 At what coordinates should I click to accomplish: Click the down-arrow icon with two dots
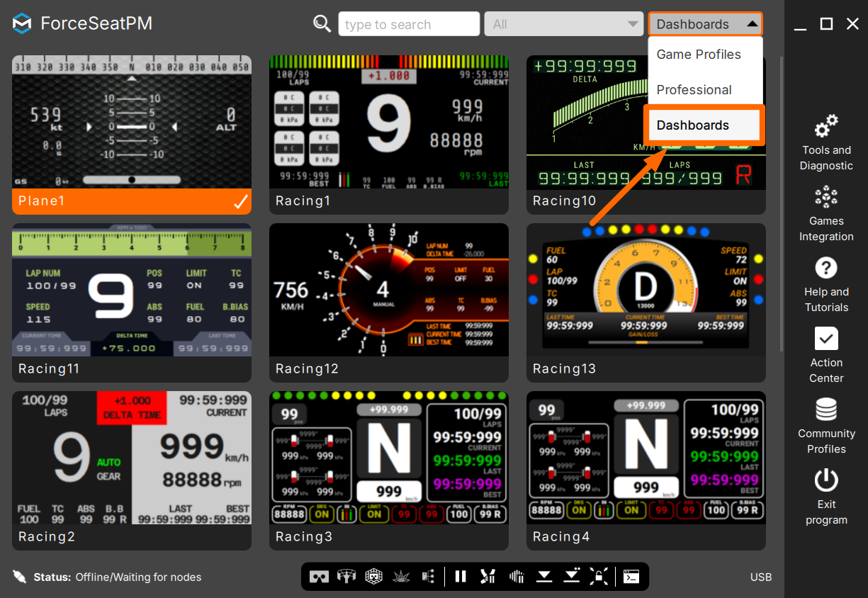(572, 577)
